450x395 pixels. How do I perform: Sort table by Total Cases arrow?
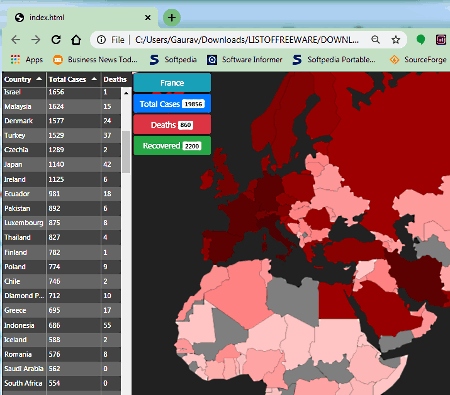pyautogui.click(x=94, y=79)
